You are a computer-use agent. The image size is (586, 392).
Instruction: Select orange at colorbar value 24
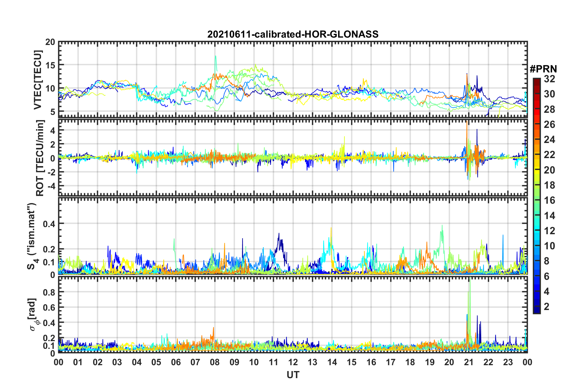point(536,140)
